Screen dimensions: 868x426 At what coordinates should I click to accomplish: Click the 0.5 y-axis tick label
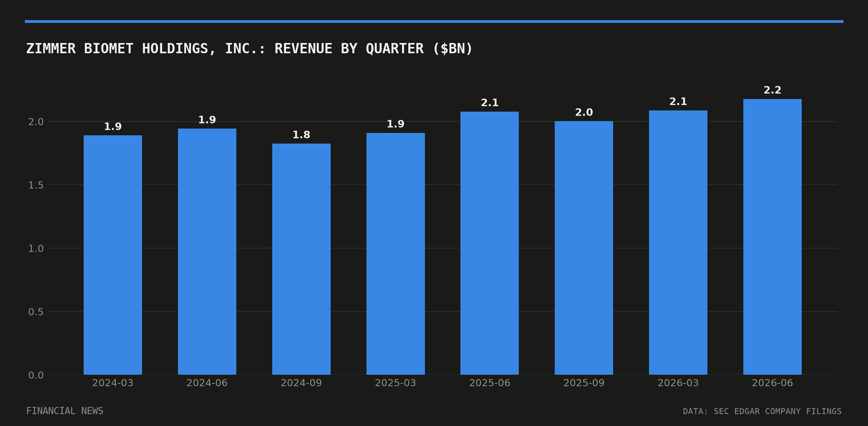(x=36, y=312)
